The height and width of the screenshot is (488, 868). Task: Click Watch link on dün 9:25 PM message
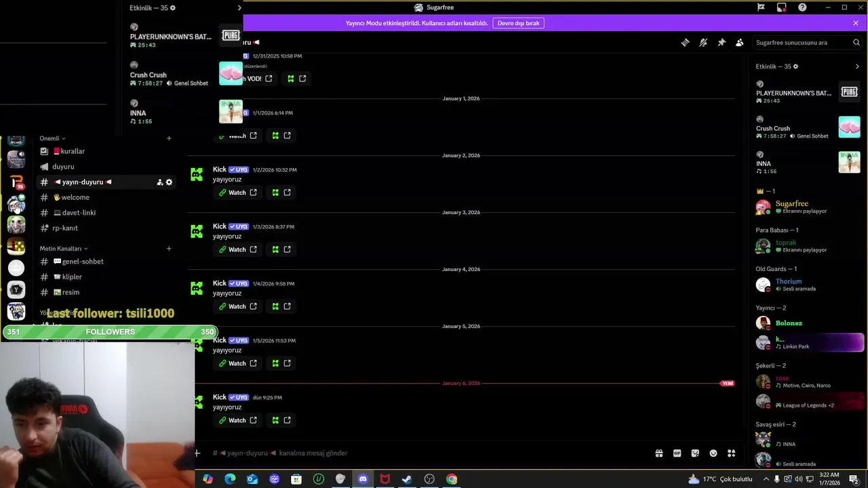pos(237,420)
